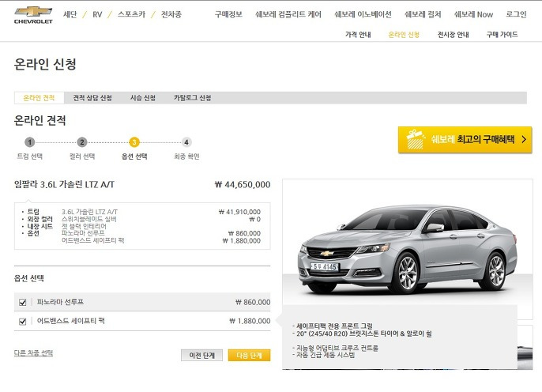This screenshot has width=542, height=392.
Task: Open the 스포츠카 menu
Action: click(x=132, y=14)
